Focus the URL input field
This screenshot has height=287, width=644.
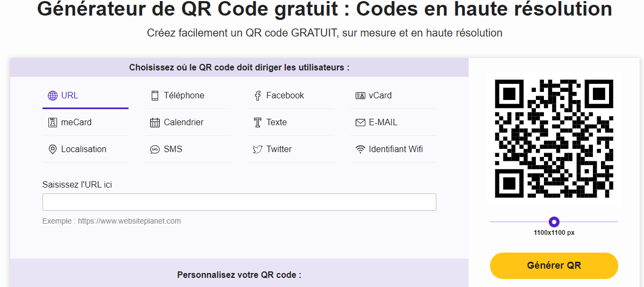(239, 202)
